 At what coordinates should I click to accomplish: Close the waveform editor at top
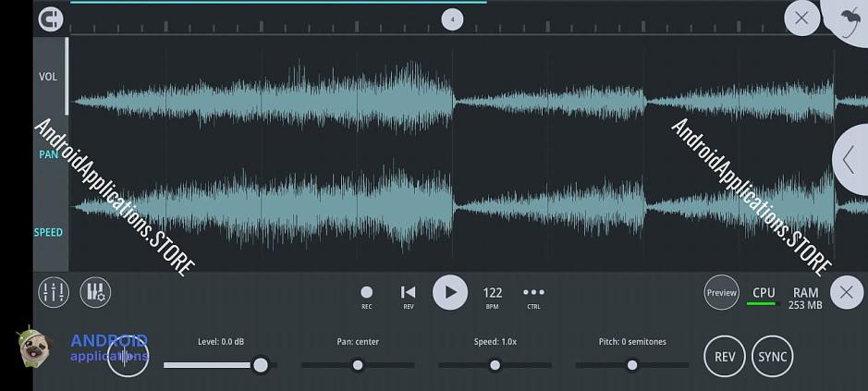801,18
